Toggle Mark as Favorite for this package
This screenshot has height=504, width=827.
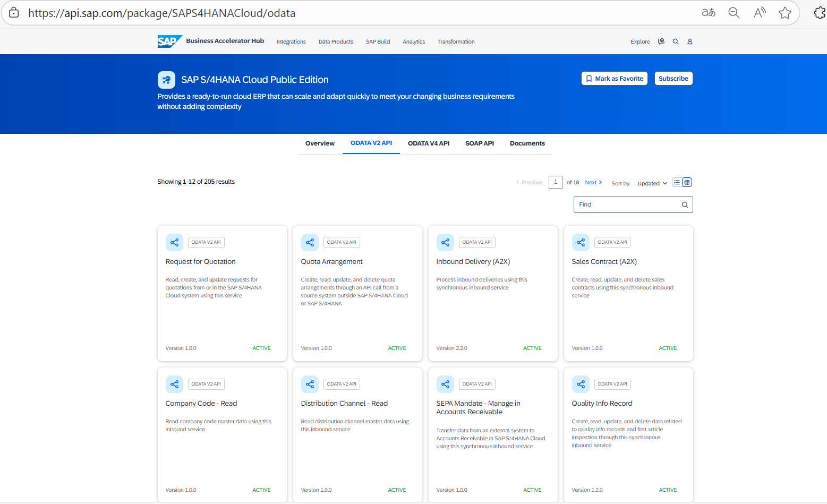click(x=614, y=78)
